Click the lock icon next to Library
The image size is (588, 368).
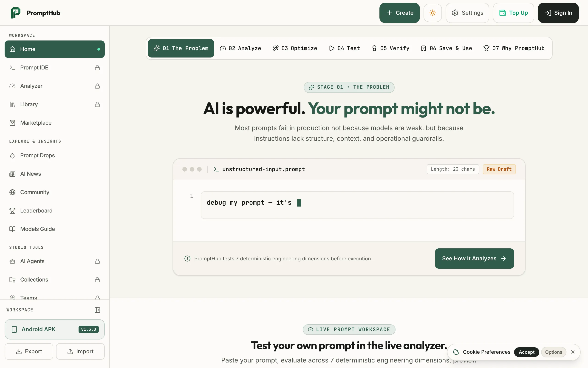point(97,104)
